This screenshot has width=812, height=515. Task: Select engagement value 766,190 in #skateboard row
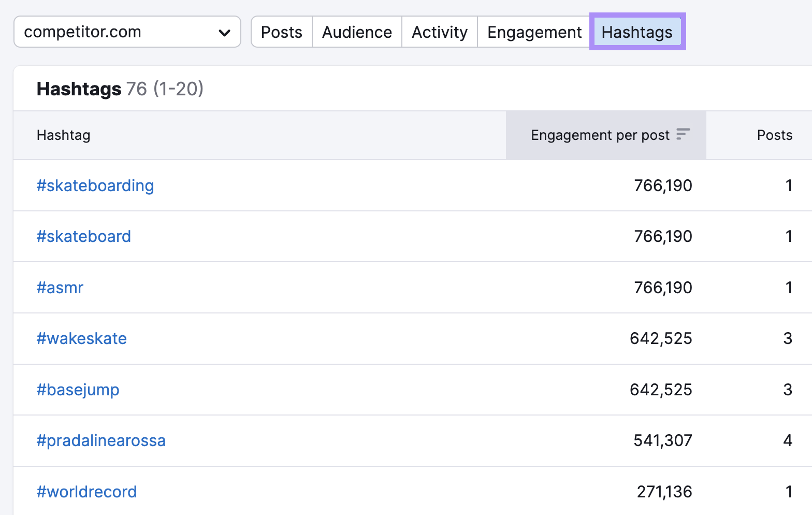click(x=663, y=236)
